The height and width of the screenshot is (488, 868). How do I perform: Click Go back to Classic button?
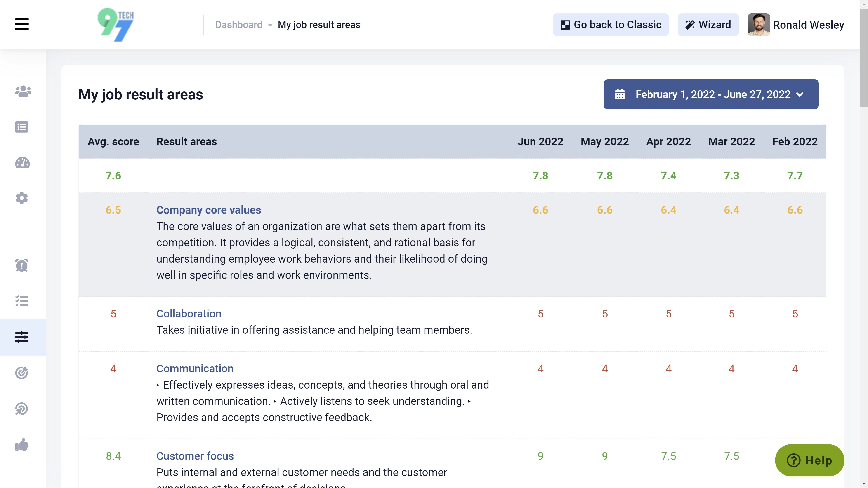click(611, 25)
